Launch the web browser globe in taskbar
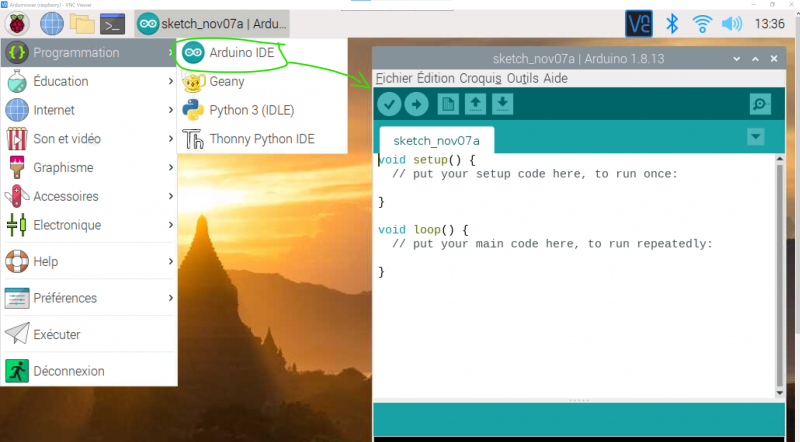The image size is (800, 442). coord(52,24)
